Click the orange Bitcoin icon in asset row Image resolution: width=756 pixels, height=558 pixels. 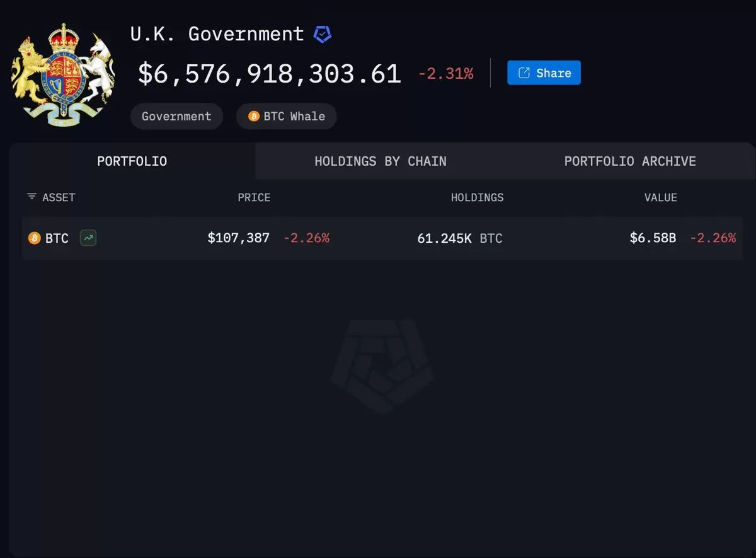click(x=34, y=238)
